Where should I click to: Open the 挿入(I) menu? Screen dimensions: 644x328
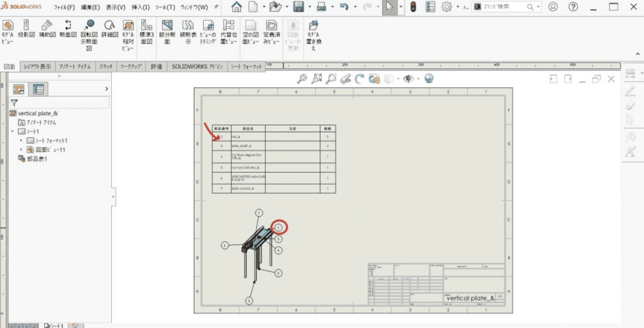coord(141,7)
